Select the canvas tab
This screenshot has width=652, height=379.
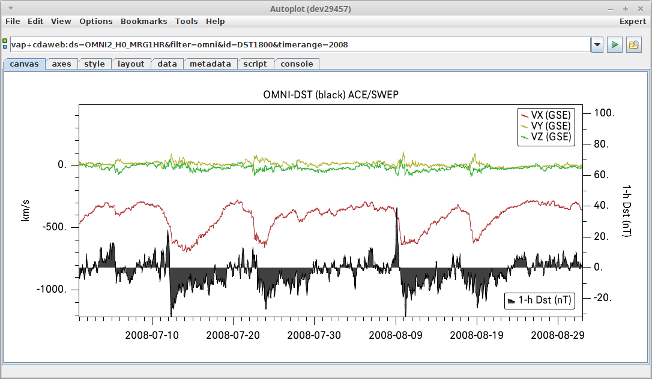click(24, 64)
